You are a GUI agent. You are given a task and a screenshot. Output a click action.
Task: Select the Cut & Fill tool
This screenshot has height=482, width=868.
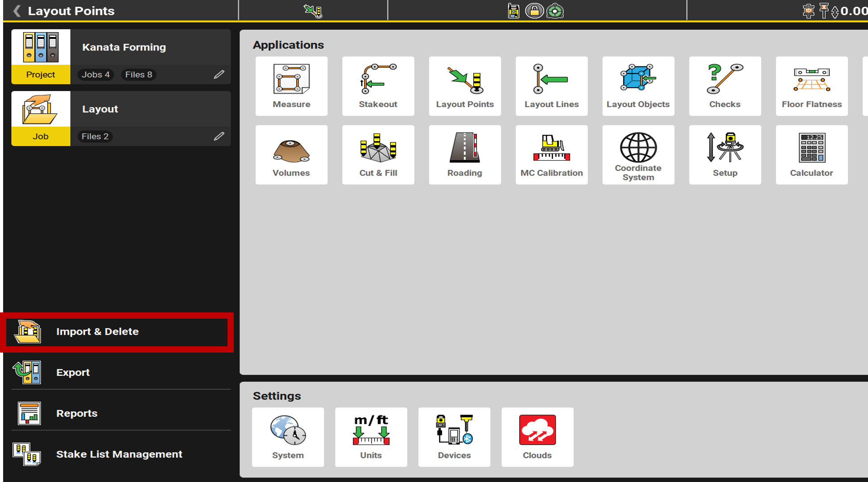pos(378,155)
